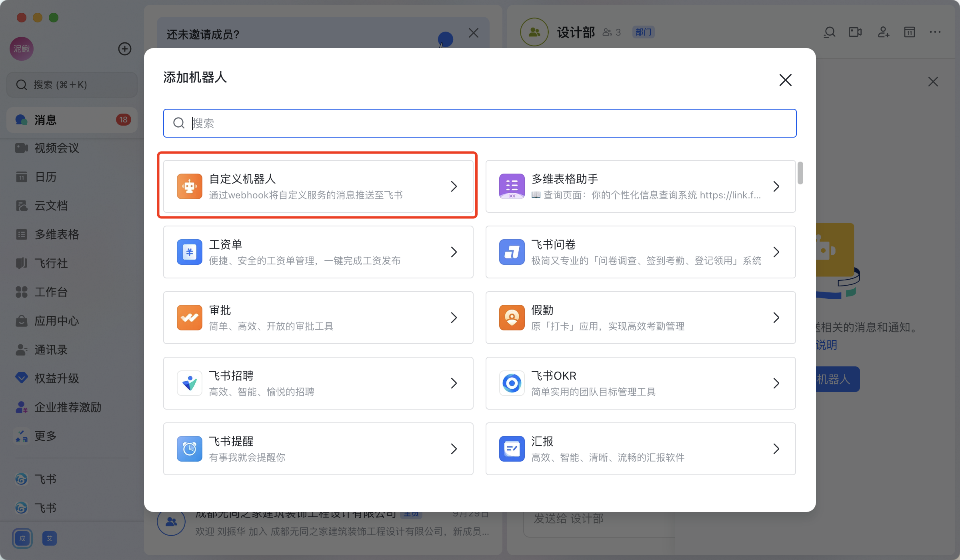Click the 审批 robot entry title
Image resolution: width=960 pixels, height=560 pixels.
tap(220, 310)
